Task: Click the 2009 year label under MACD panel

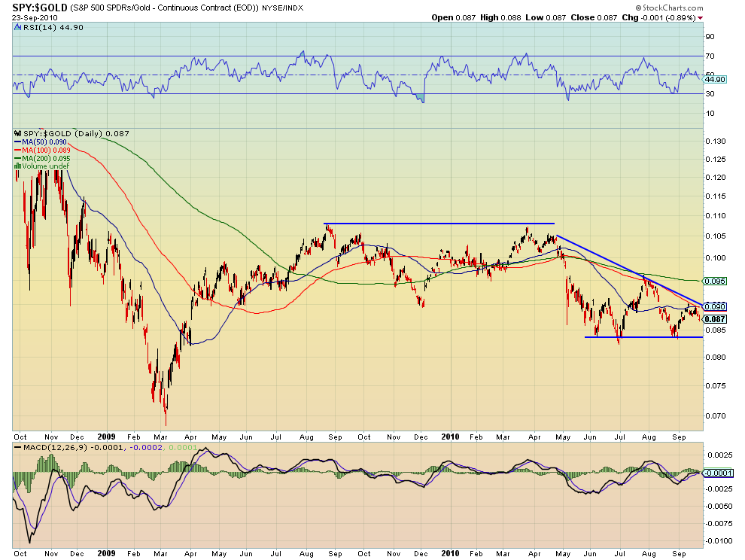Action: (106, 553)
